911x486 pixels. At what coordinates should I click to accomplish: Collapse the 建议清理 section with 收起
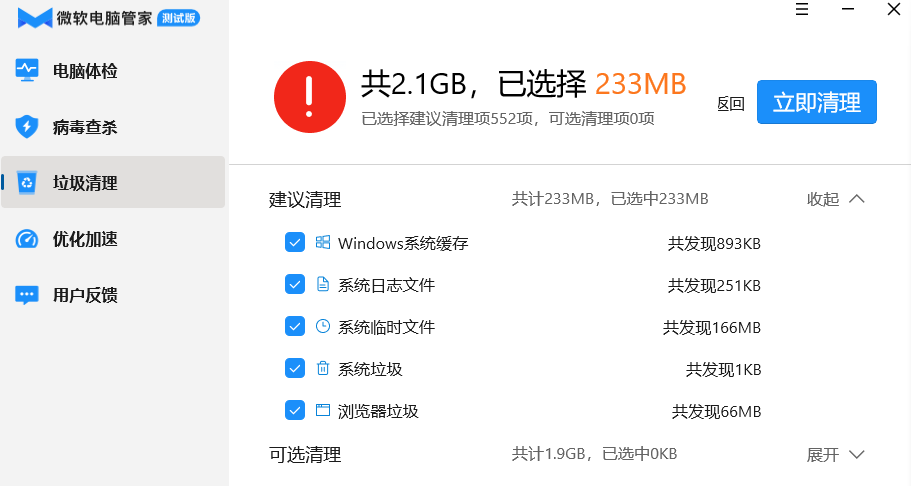point(836,199)
